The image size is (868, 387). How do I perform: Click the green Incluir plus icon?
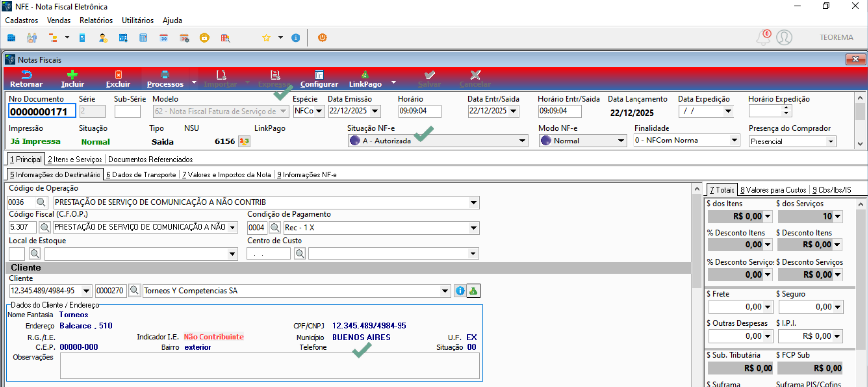click(72, 75)
